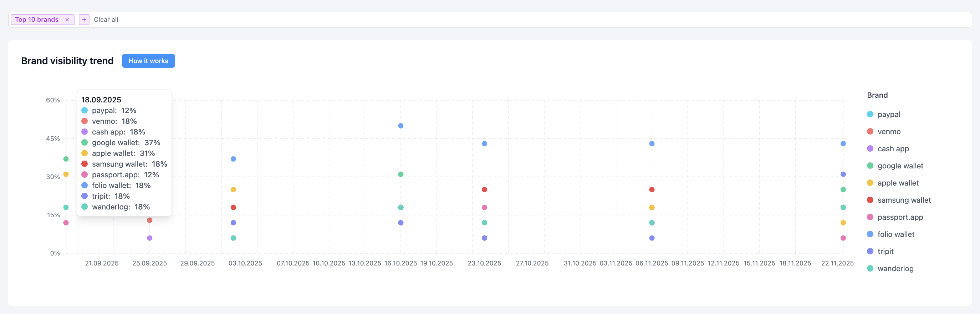
Task: Click the tripit point above 03.10.2025
Action: [233, 223]
